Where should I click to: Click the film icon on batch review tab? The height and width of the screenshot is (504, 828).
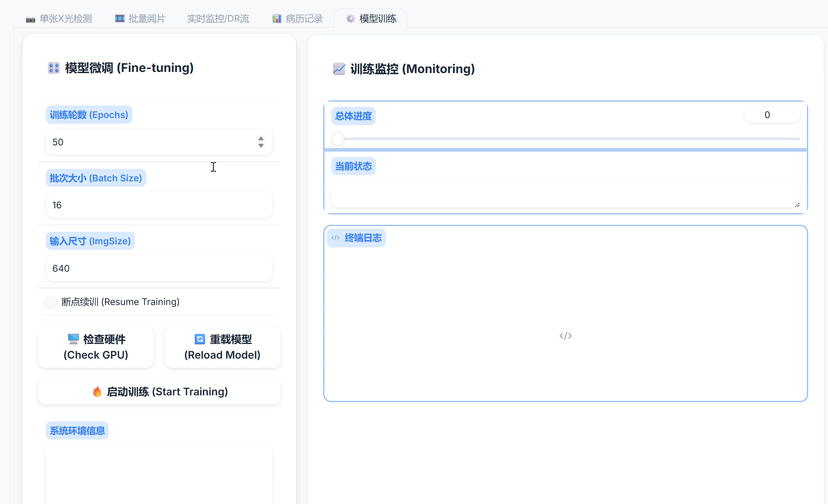pos(120,18)
